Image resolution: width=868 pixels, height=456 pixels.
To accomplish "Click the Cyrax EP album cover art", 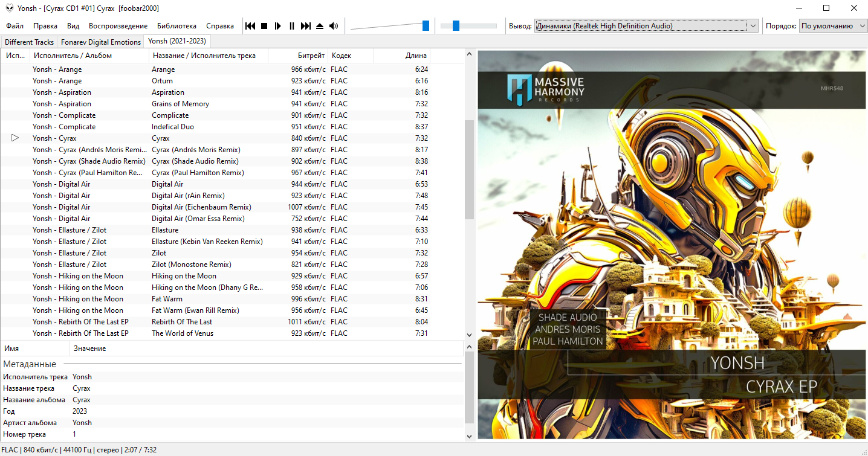I will coord(672,244).
